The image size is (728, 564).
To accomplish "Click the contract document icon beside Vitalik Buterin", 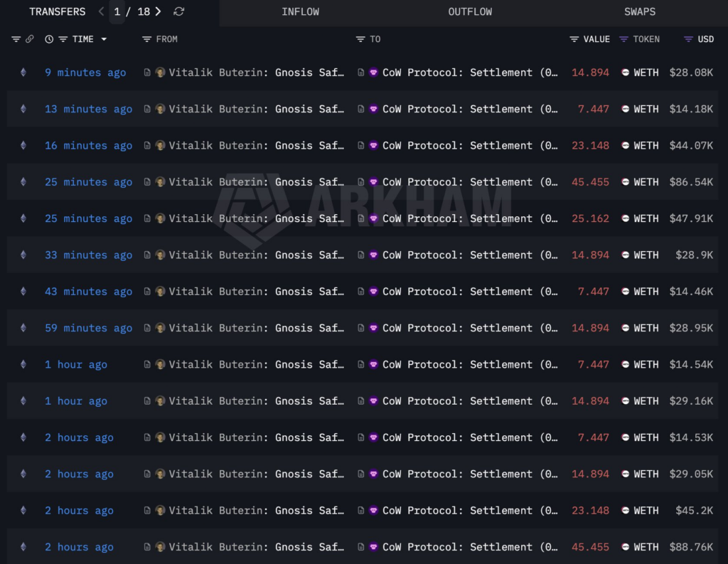I will pyautogui.click(x=149, y=72).
